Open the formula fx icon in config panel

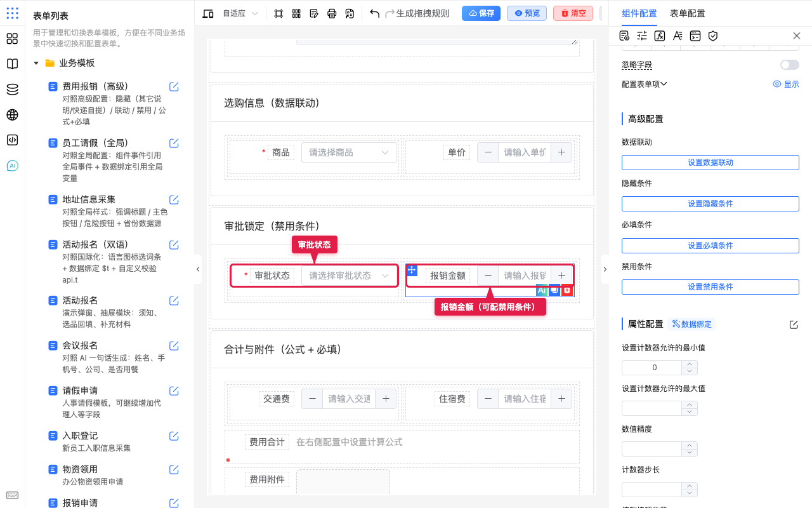pyautogui.click(x=660, y=36)
